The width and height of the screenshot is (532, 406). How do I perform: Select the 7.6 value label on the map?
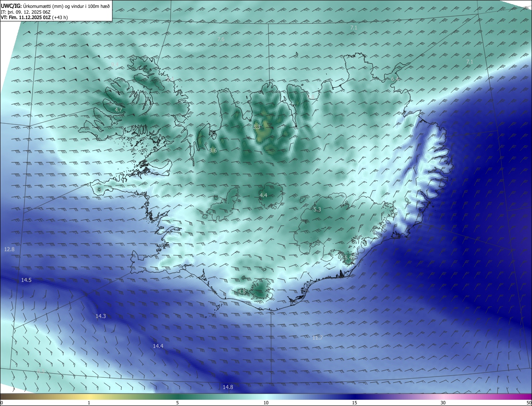(x=221, y=39)
